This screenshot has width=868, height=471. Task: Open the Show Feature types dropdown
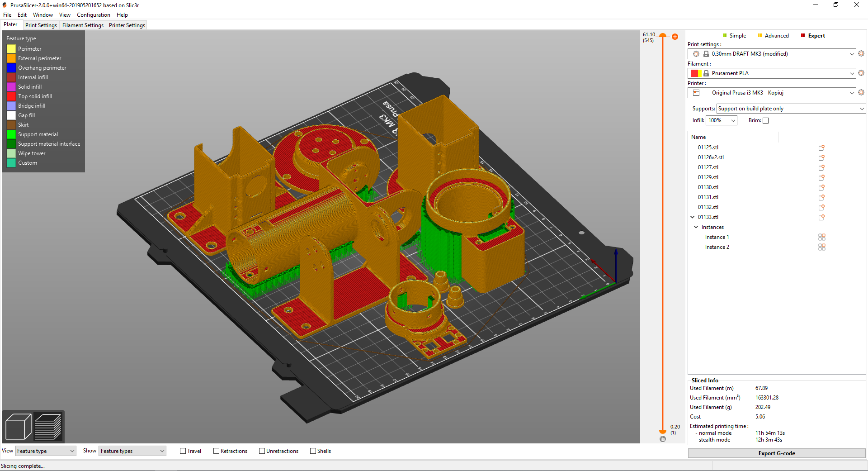(x=132, y=451)
